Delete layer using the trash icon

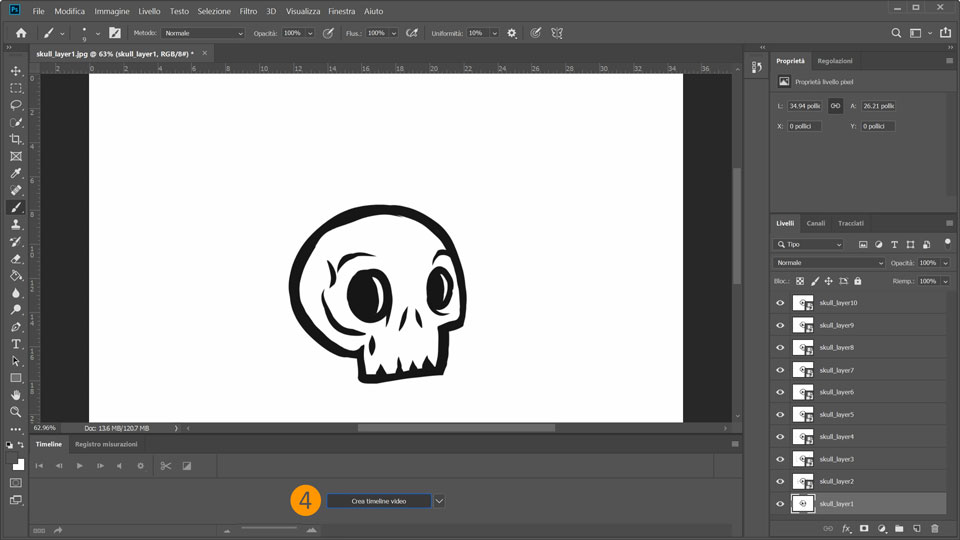935,528
